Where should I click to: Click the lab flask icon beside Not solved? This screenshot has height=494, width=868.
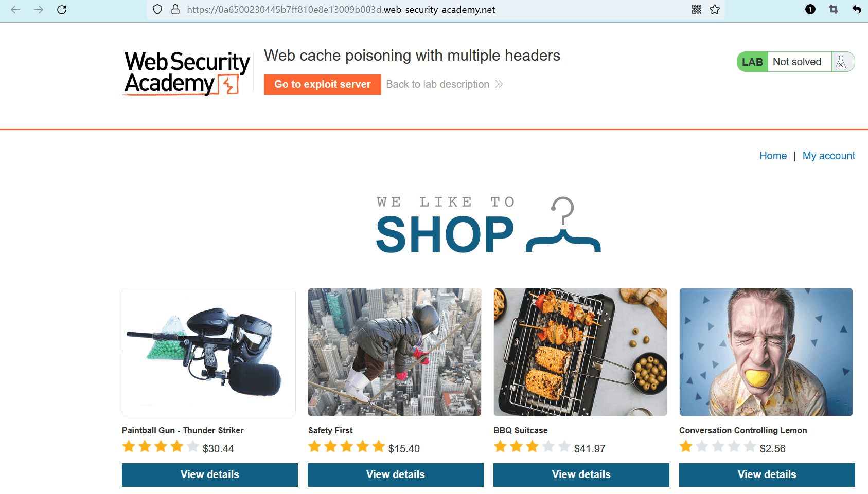(x=841, y=62)
